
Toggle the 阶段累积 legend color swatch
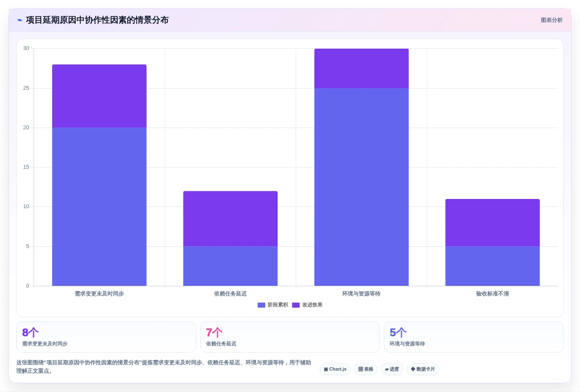click(261, 305)
